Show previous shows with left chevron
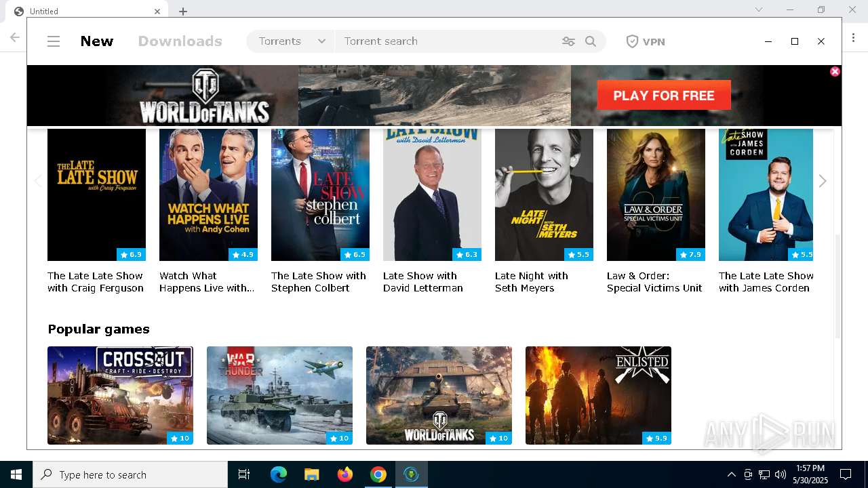 (x=38, y=181)
